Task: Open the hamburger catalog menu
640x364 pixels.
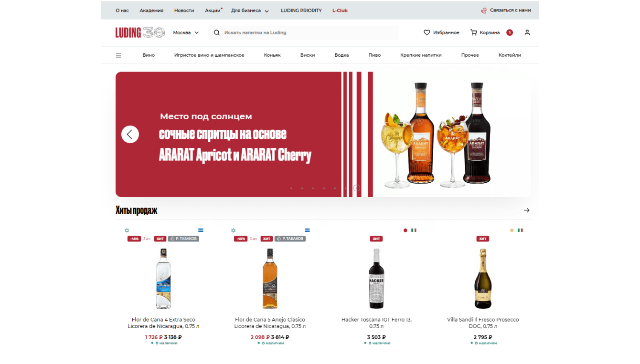Action: coord(118,55)
